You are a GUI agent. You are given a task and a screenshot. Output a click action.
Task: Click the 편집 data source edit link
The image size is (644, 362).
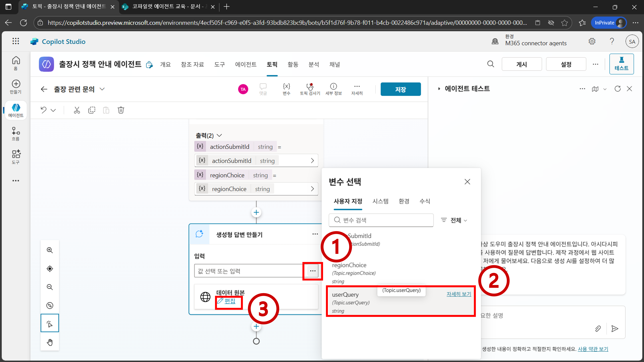(229, 301)
